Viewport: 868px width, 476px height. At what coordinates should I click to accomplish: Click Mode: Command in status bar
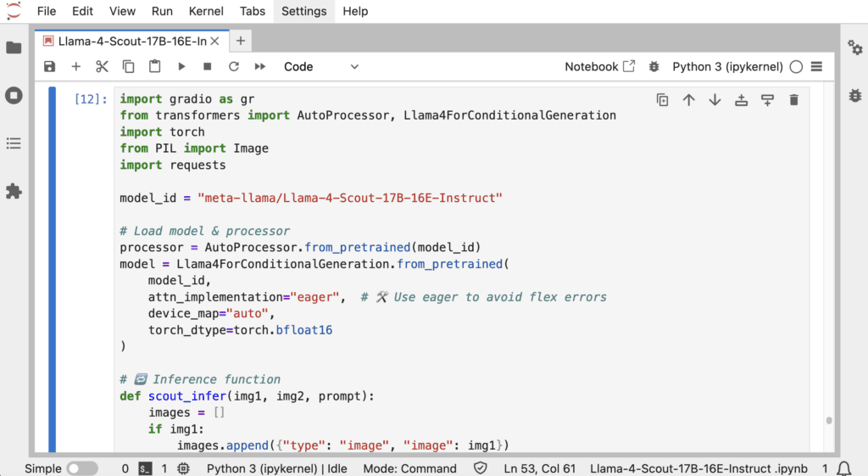tap(409, 469)
